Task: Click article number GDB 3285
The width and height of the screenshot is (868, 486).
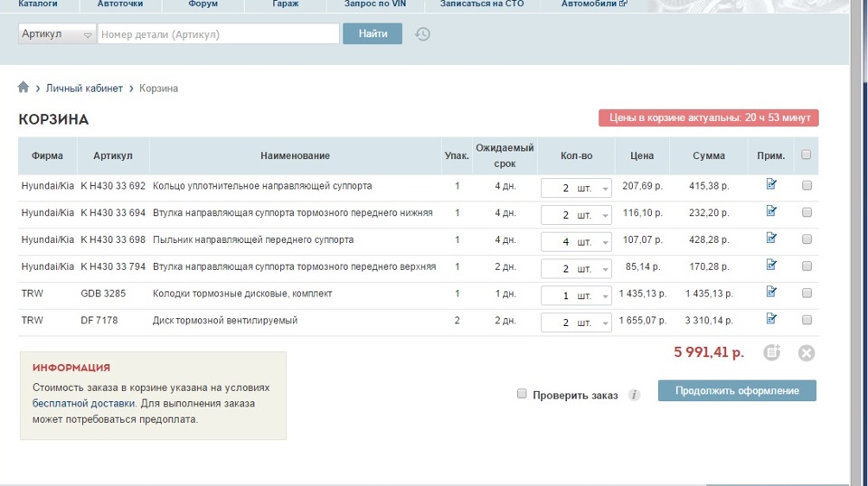Action: [103, 294]
